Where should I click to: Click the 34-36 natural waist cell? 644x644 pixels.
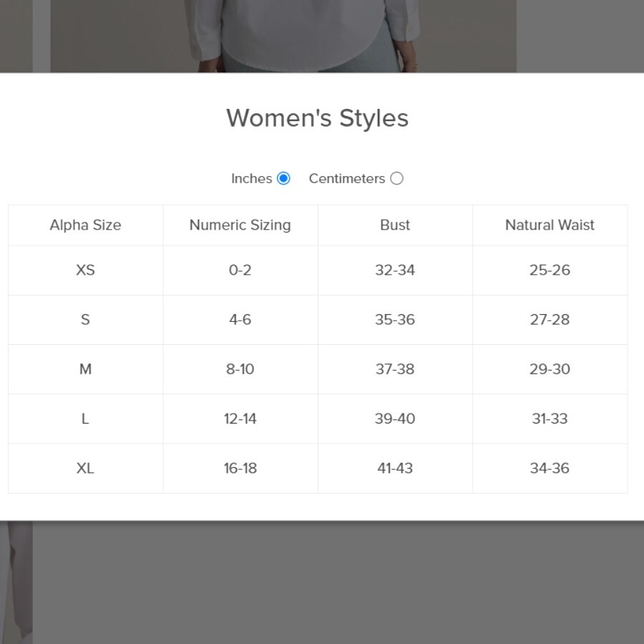(x=550, y=468)
